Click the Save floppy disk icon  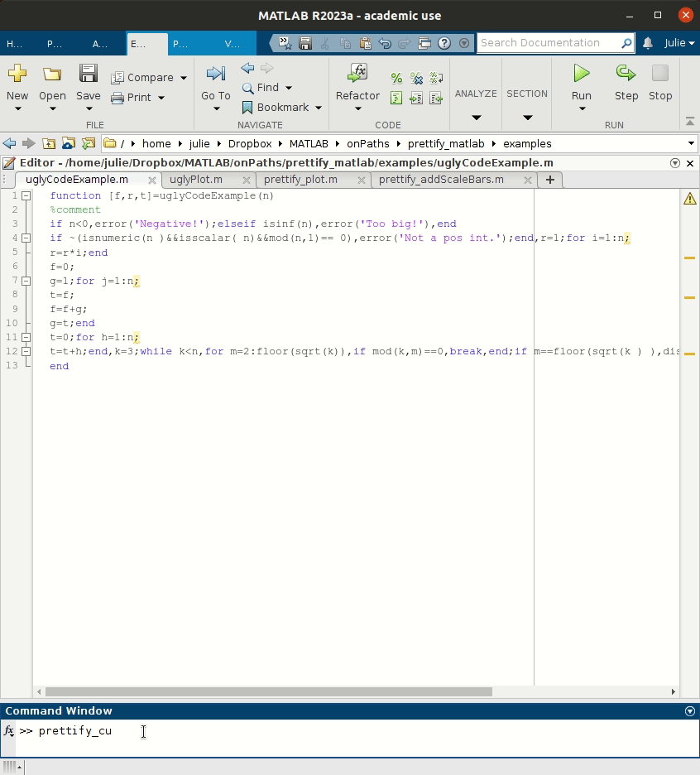[x=89, y=73]
